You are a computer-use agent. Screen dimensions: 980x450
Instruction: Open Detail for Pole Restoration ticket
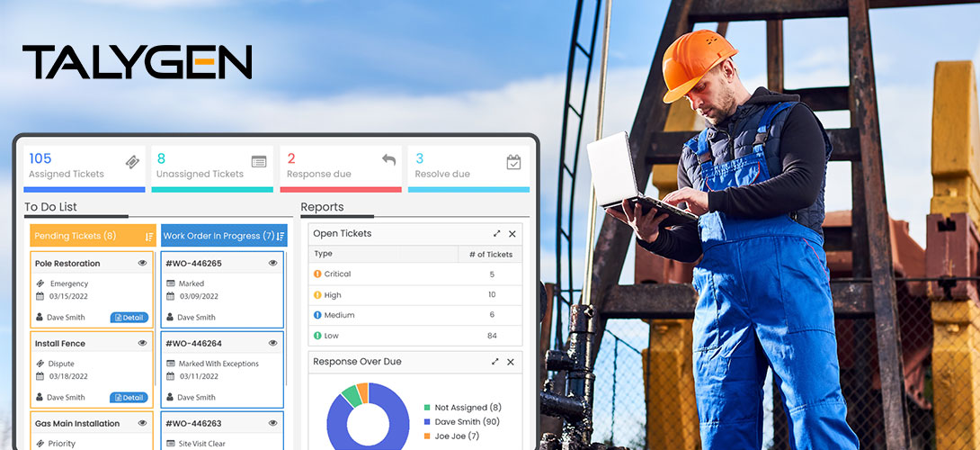tap(129, 318)
